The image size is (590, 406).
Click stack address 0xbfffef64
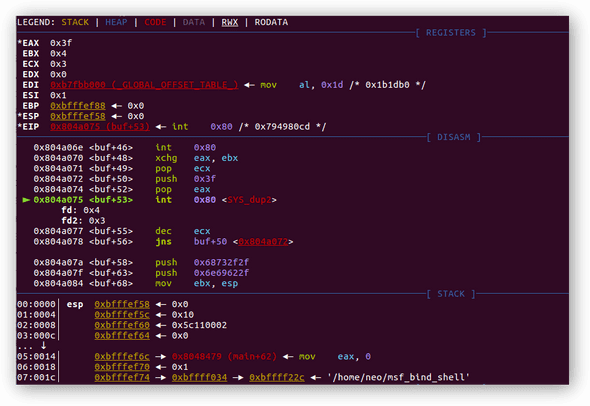(122, 336)
